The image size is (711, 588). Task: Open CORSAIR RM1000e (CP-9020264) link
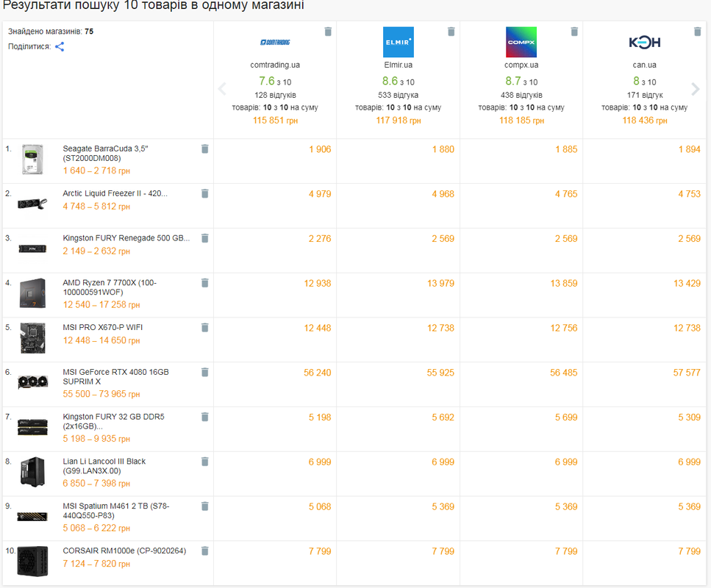click(124, 551)
